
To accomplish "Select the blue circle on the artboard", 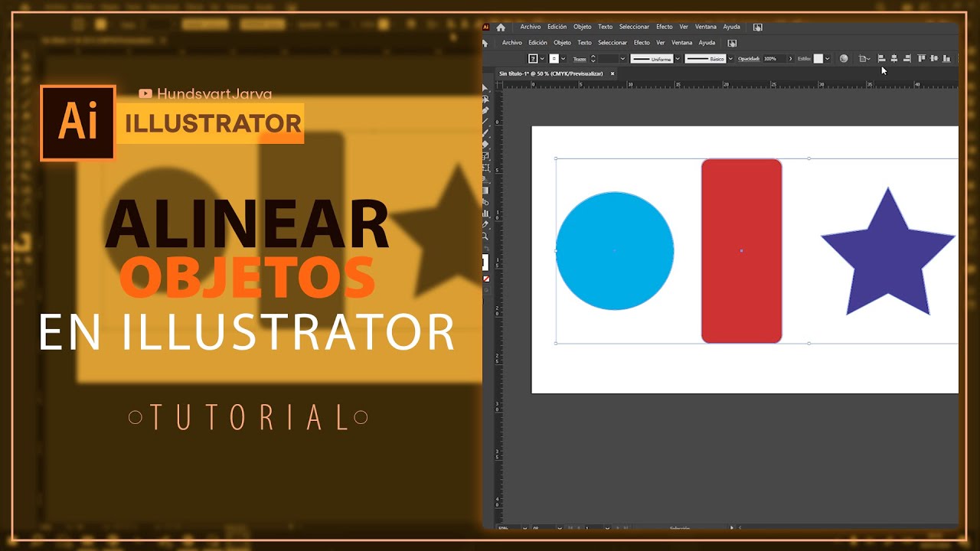I will pyautogui.click(x=615, y=251).
